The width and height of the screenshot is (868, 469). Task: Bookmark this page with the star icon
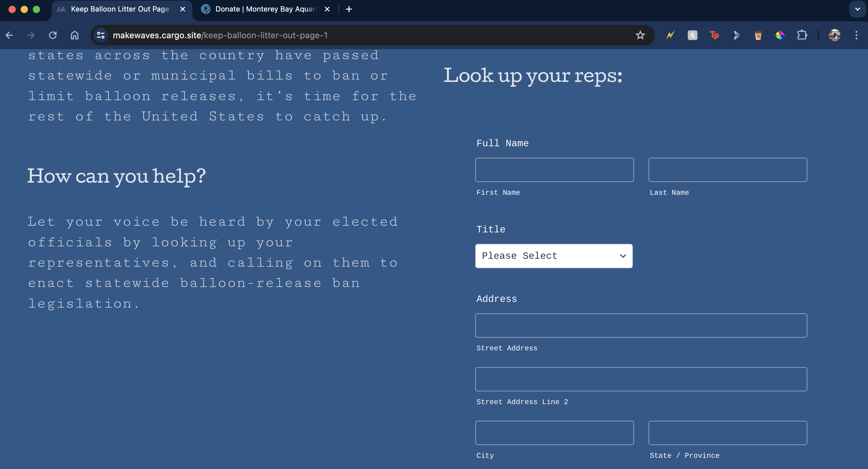click(x=640, y=35)
